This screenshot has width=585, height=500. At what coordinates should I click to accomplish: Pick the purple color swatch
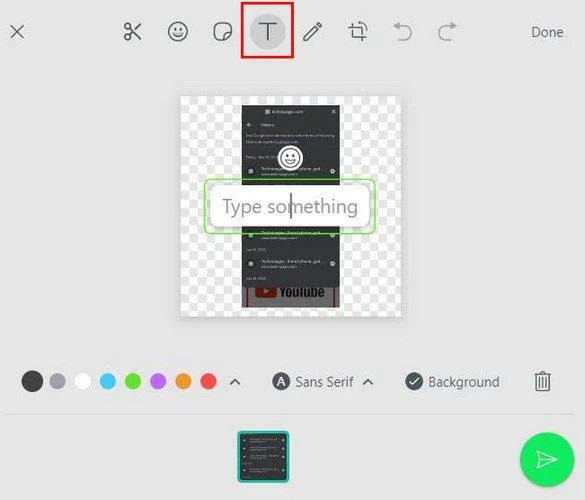[158, 381]
